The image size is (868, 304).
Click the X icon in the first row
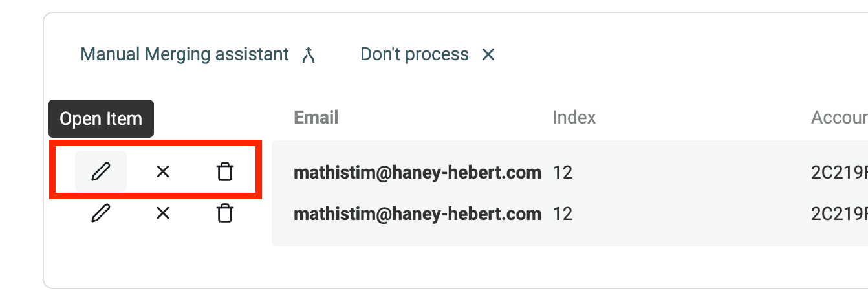[163, 171]
